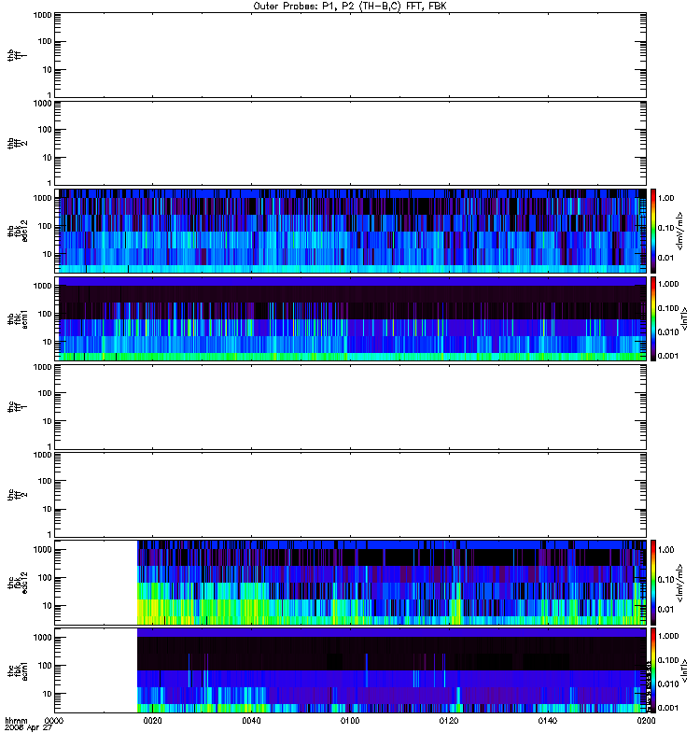Viewport: 700px width, 747px height.
Task: Click the thb fbk scm1 spectrogram panel
Action: click(350, 318)
